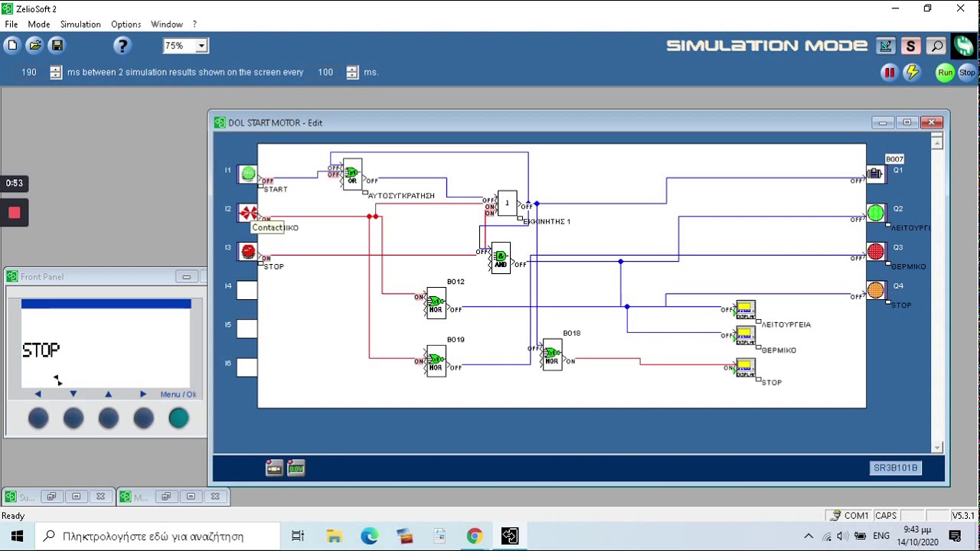Open File Explorer from the taskbar
This screenshot has width=980, height=551.
tap(334, 536)
